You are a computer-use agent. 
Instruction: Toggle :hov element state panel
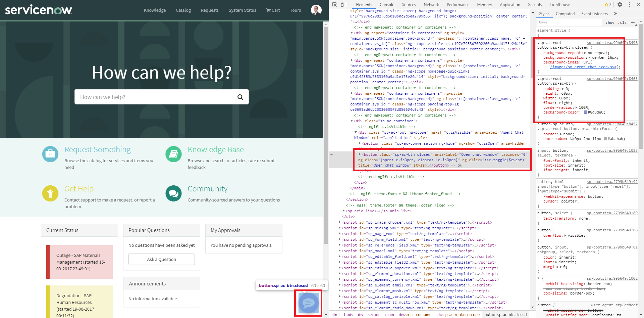(610, 22)
